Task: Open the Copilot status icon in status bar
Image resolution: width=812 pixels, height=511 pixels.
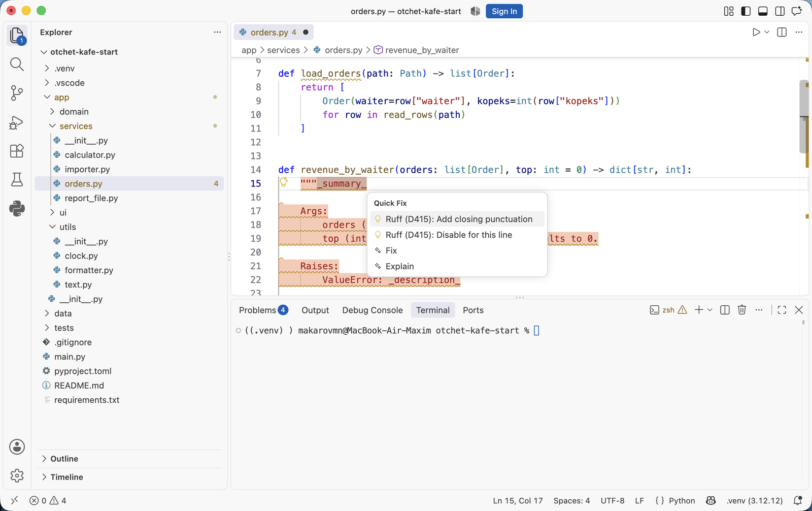Action: [711, 500]
